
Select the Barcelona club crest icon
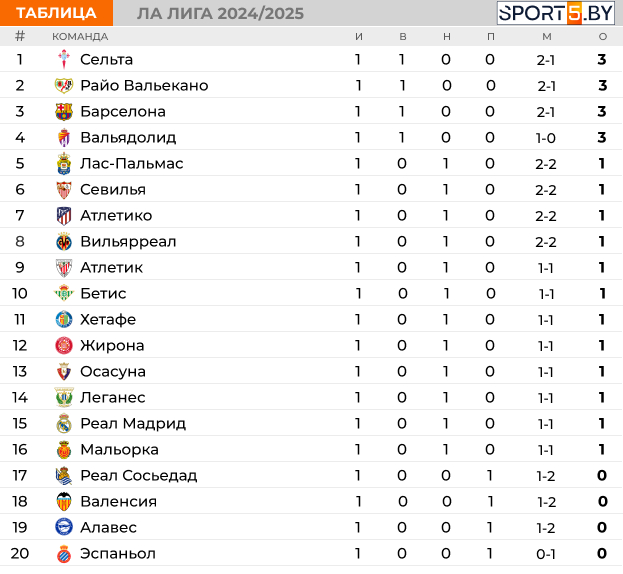[x=64, y=112]
